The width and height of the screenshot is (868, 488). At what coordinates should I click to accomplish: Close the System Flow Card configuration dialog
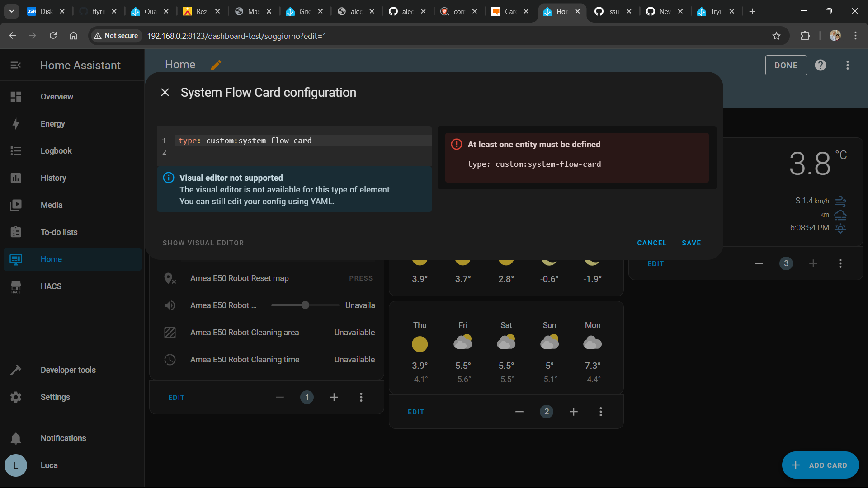[165, 92]
